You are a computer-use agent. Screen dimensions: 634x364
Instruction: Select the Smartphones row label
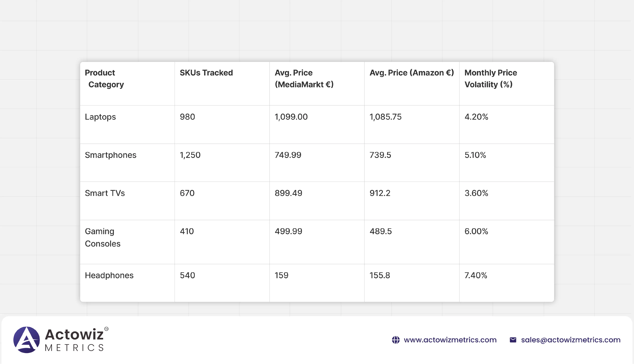(x=110, y=155)
